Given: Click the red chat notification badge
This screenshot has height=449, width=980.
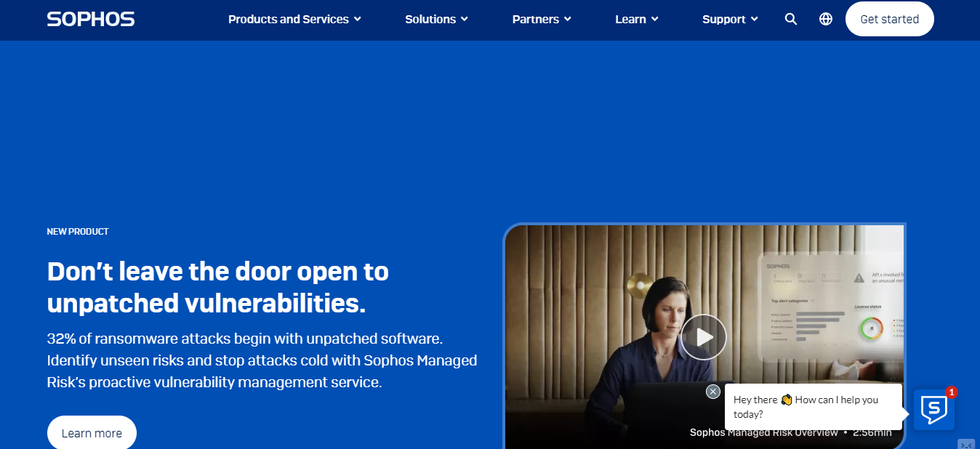Looking at the screenshot, I should pos(952,392).
